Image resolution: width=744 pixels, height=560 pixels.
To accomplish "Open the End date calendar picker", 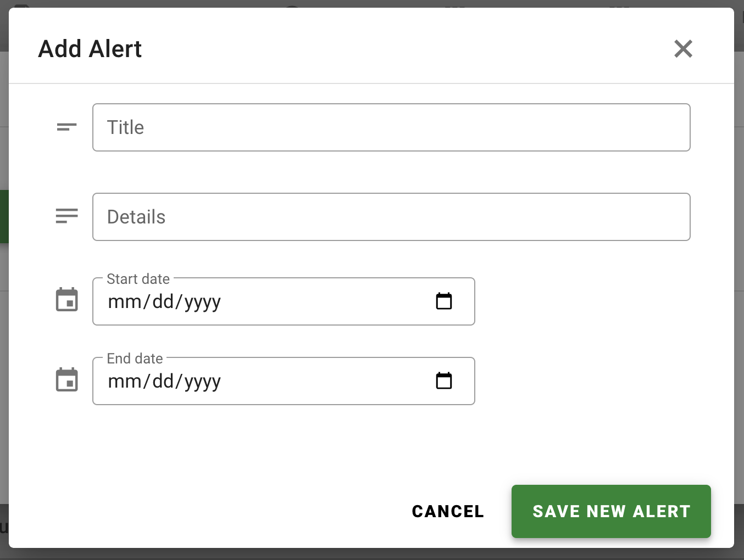I will coord(443,380).
